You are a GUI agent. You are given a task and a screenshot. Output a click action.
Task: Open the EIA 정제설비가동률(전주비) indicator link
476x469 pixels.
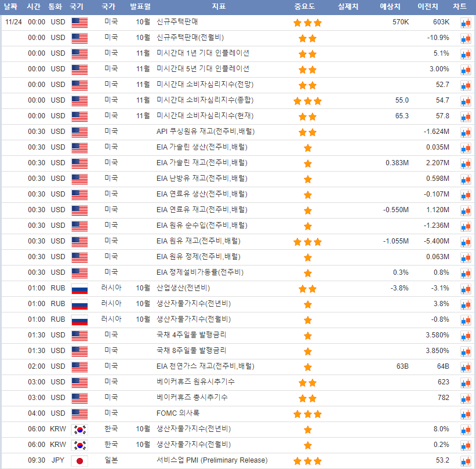pyautogui.click(x=199, y=272)
